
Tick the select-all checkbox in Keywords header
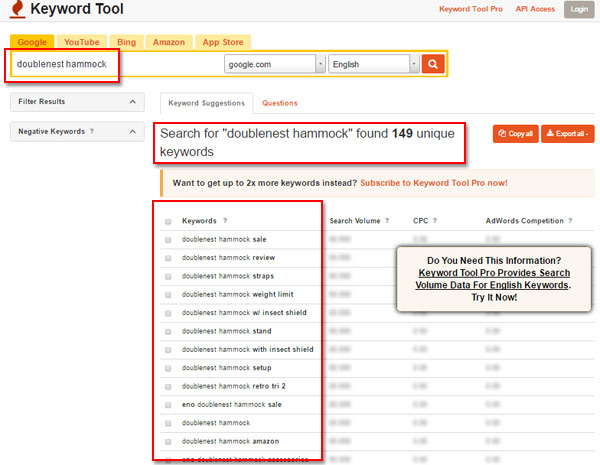(168, 222)
